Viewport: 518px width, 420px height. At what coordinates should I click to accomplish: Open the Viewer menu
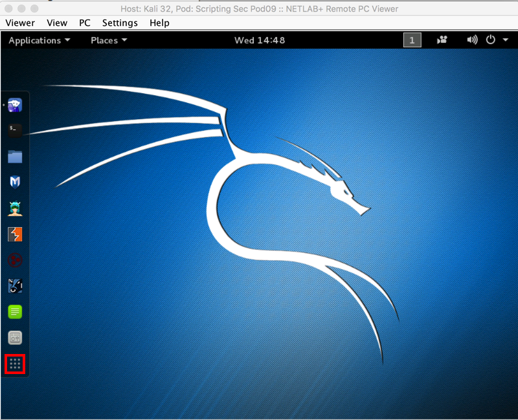(20, 23)
